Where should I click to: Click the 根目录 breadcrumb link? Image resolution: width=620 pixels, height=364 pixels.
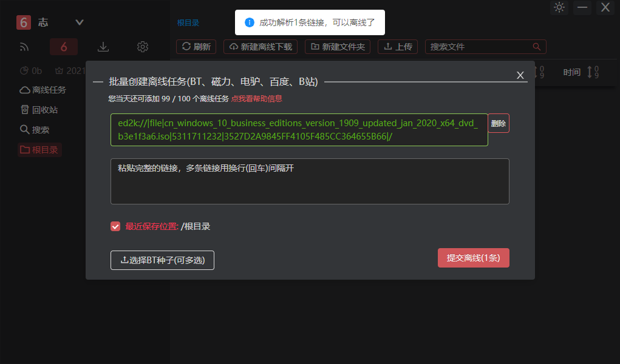[188, 23]
